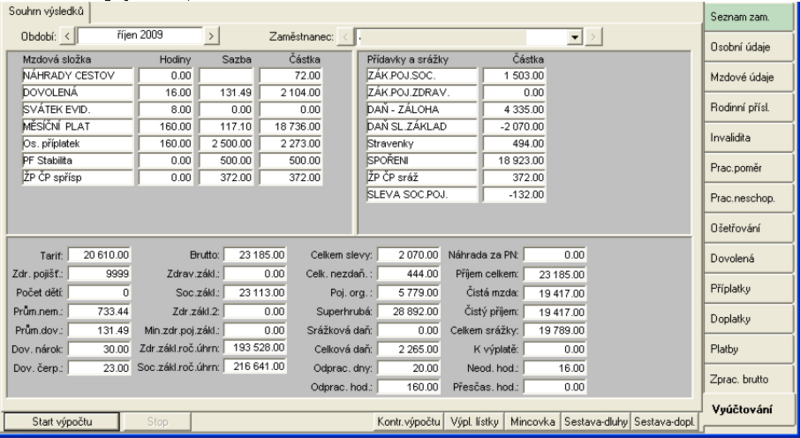Open Rodinní přísl. side tab

coord(749,108)
